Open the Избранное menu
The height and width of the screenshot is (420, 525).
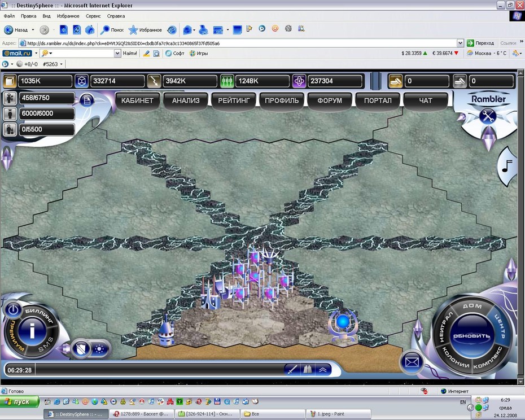tap(68, 16)
